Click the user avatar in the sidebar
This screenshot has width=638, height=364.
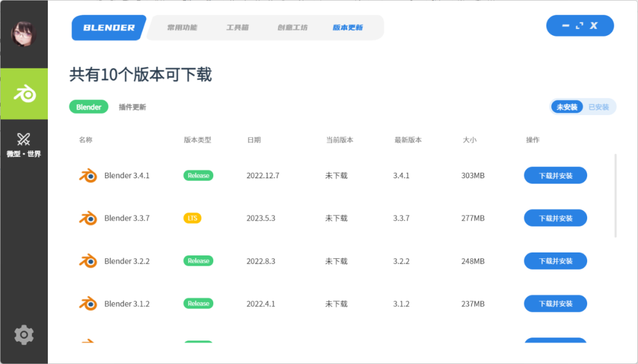(x=24, y=33)
